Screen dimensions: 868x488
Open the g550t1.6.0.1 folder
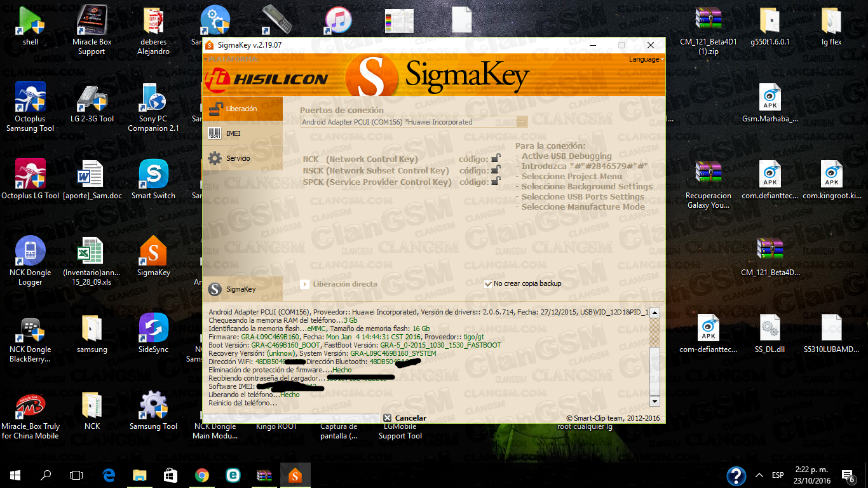(770, 27)
